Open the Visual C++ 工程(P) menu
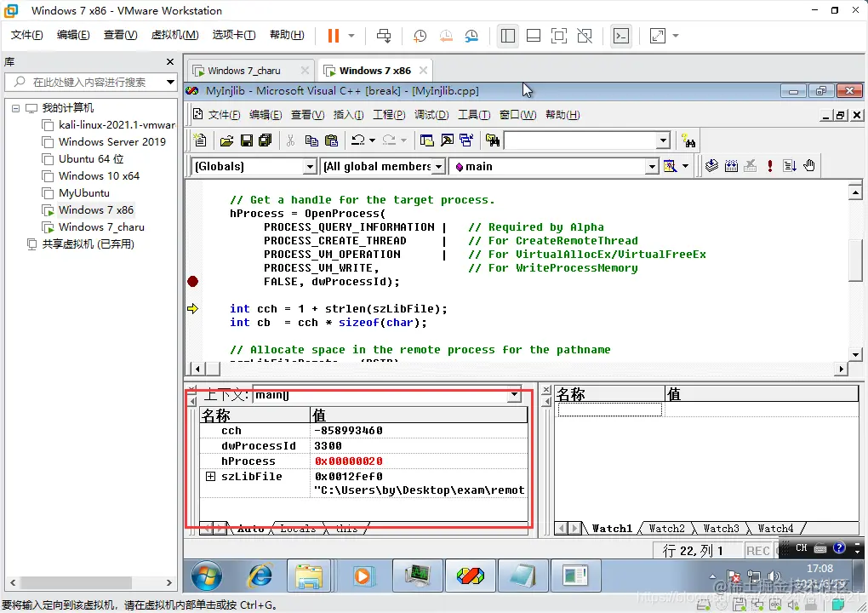The image size is (868, 613). (x=389, y=115)
